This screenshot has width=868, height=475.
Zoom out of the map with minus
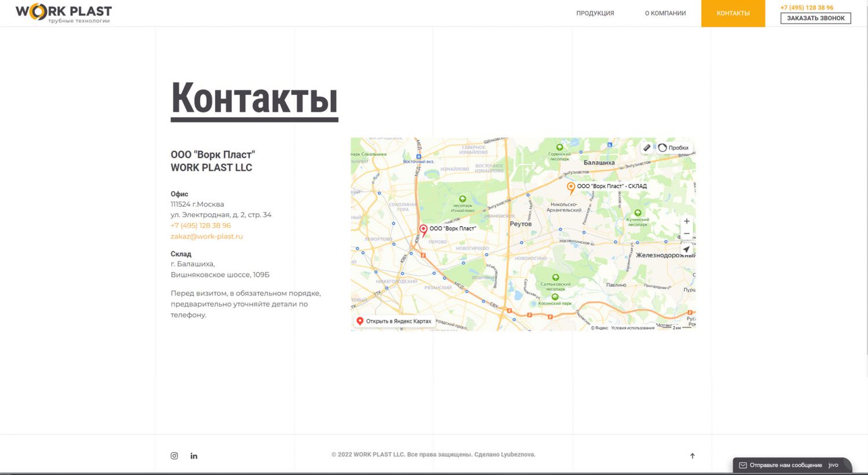pyautogui.click(x=687, y=234)
